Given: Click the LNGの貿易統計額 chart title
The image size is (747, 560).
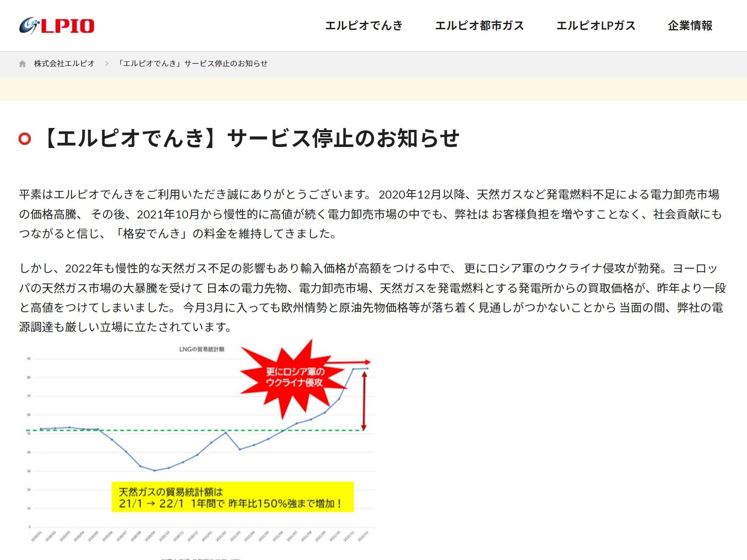Looking at the screenshot, I should pos(202,349).
